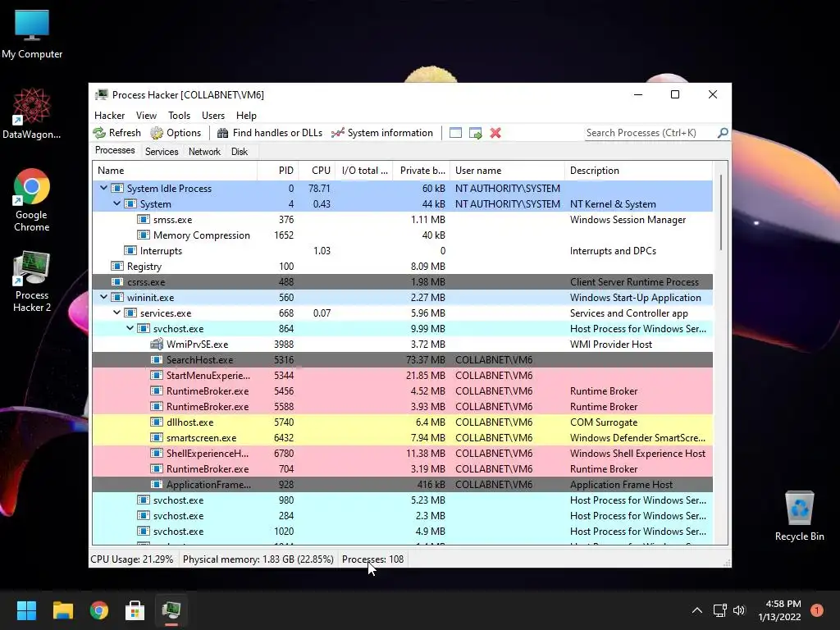Viewport: 840px width, 630px height.
Task: Select the dllhost.exe process icon
Action: [x=157, y=422]
